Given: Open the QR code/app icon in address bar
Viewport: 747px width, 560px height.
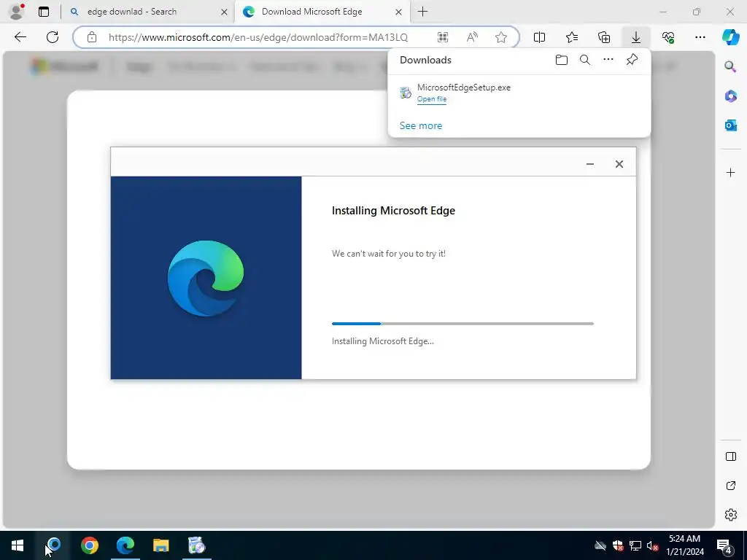Looking at the screenshot, I should click(x=443, y=37).
